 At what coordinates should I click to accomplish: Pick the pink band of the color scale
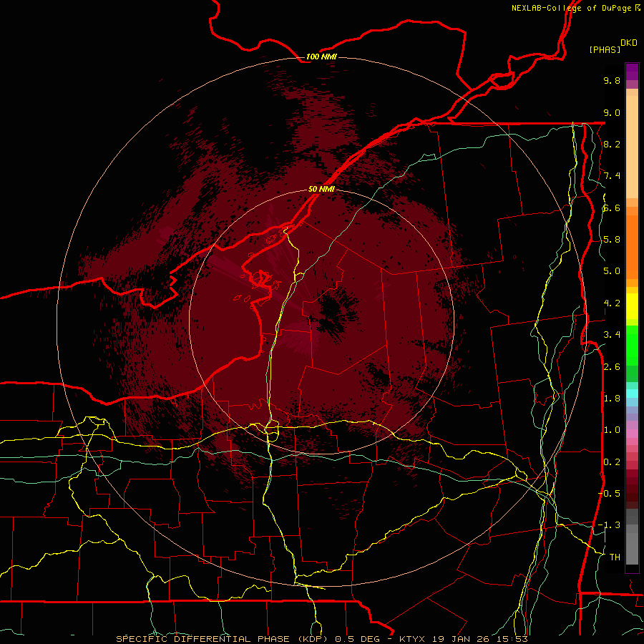(x=632, y=434)
